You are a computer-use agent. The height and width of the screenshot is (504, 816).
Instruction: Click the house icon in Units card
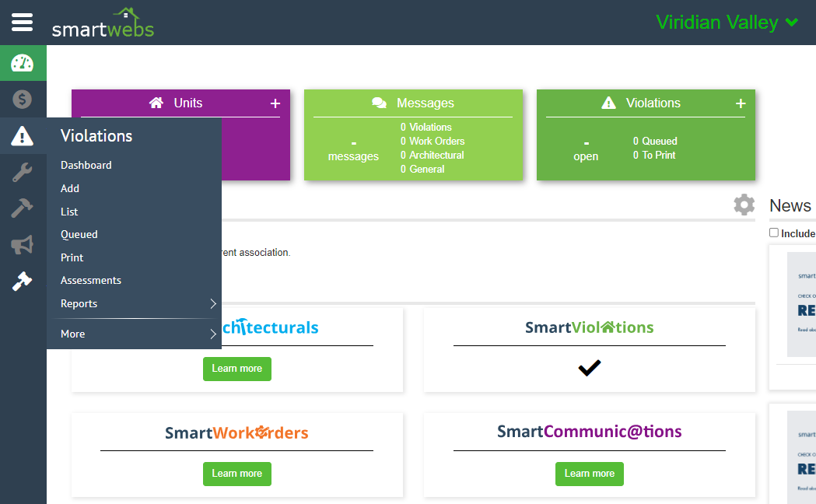[156, 103]
